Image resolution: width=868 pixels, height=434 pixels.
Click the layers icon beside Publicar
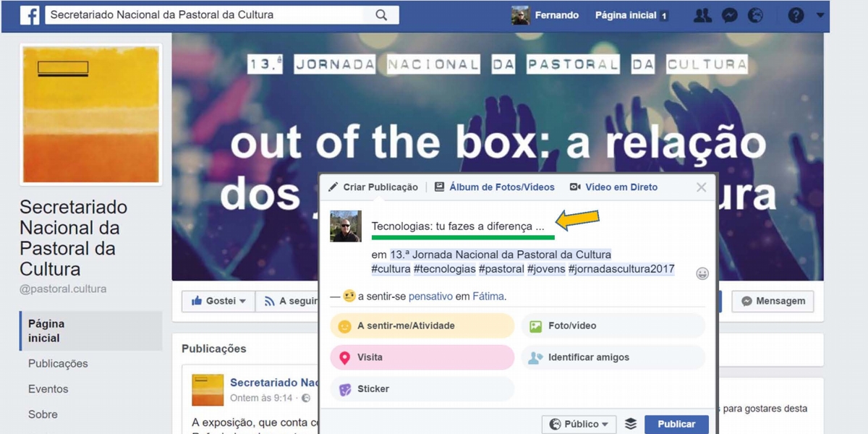coord(631,424)
